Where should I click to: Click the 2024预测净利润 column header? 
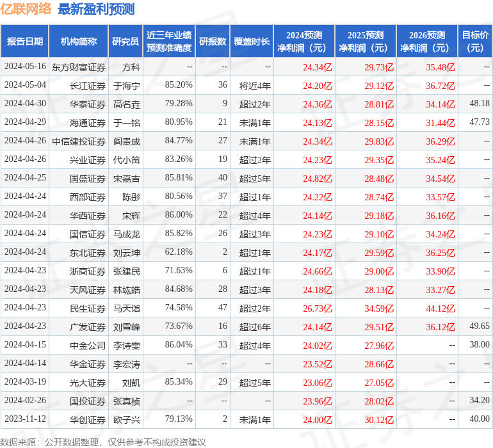[304, 41]
